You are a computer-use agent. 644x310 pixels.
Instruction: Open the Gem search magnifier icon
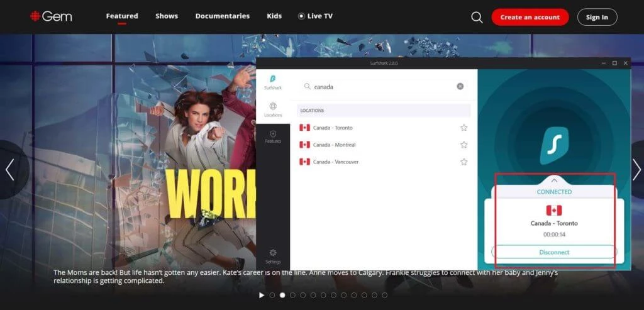(x=477, y=17)
